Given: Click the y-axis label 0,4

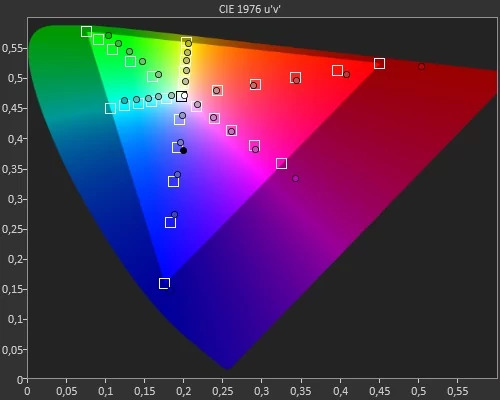Looking at the screenshot, I should [15, 139].
